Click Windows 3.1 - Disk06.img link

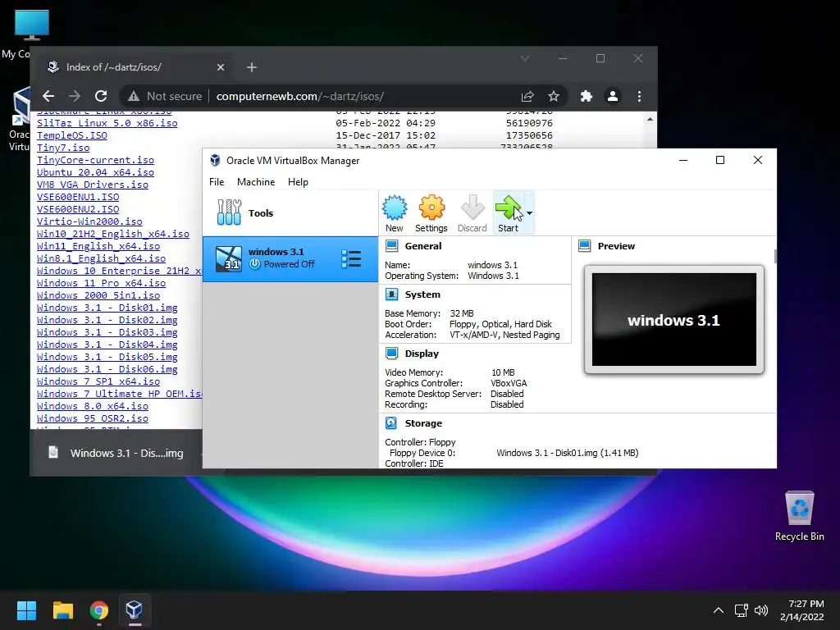(x=107, y=370)
